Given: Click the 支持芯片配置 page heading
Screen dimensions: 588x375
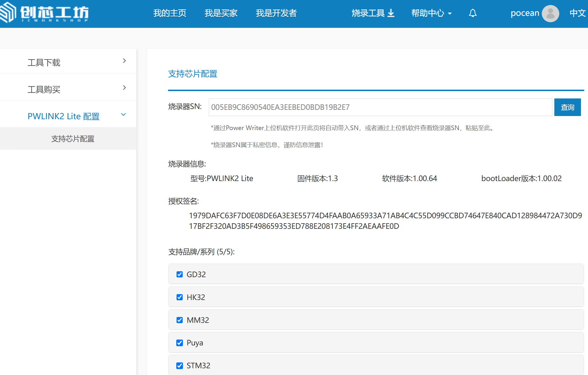Looking at the screenshot, I should point(193,74).
